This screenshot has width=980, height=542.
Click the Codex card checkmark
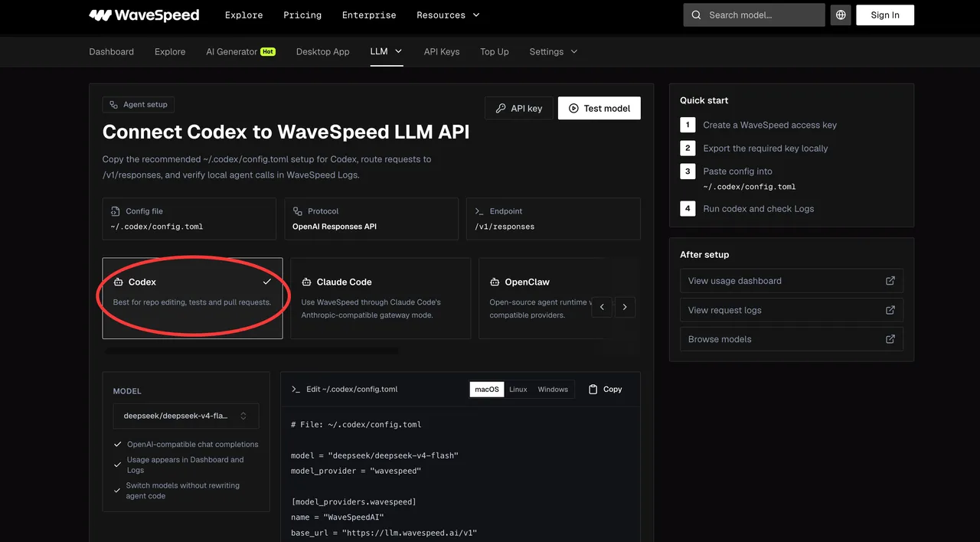tap(266, 282)
